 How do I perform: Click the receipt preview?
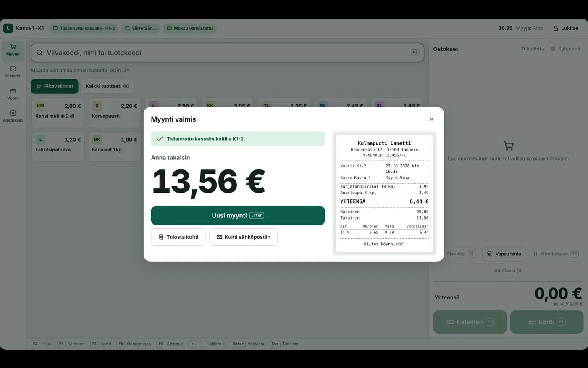[x=384, y=193]
